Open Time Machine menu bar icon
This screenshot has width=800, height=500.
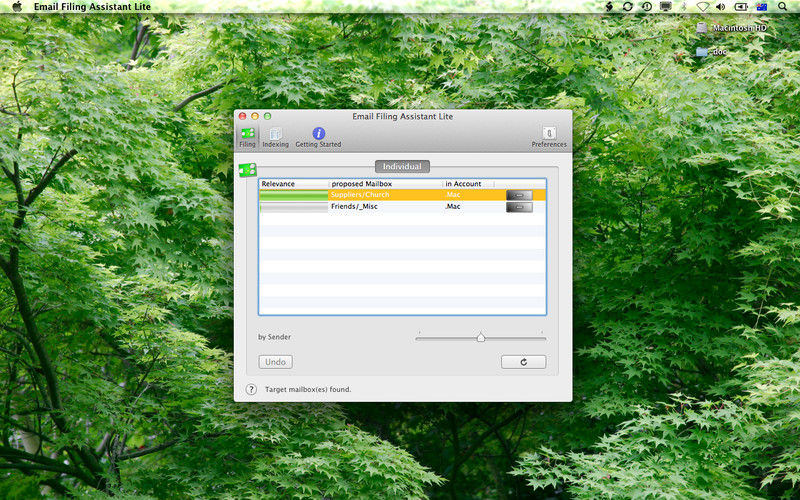(x=646, y=7)
